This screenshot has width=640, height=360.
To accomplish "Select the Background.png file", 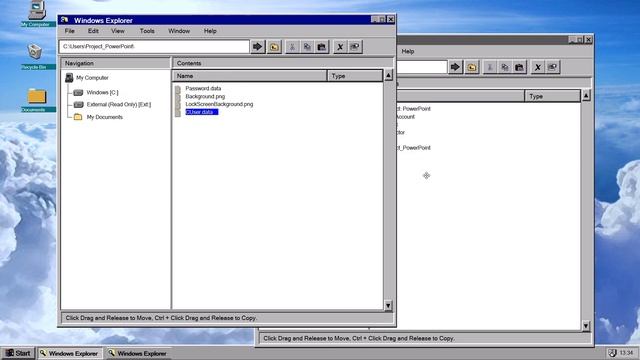I will pyautogui.click(x=205, y=96).
